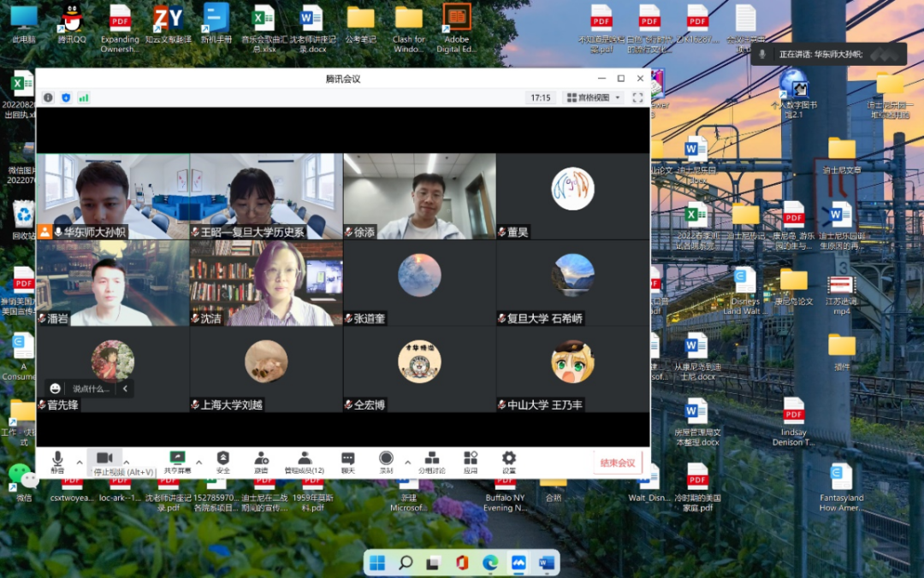Click the 正在讲话 speaking indicator overlay
The width and height of the screenshot is (924, 578).
[x=828, y=54]
